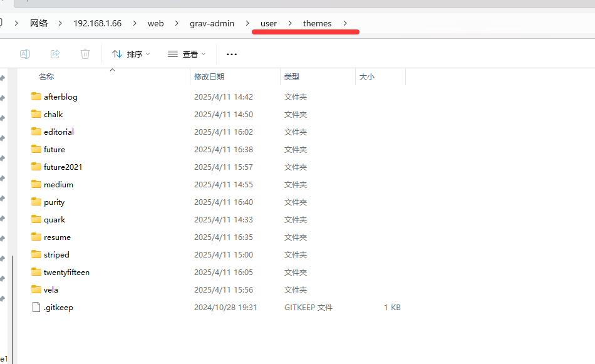595x364 pixels.
Task: Open the 查看 view dropdown
Action: 187,54
